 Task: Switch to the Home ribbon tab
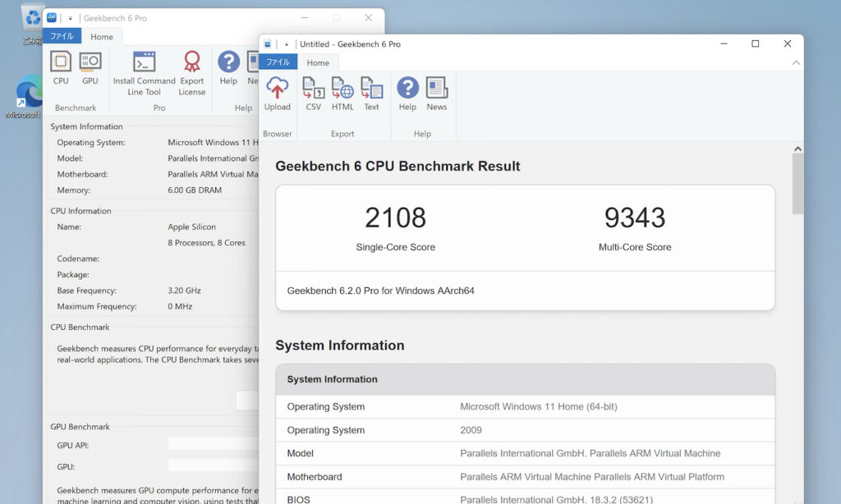(x=319, y=62)
